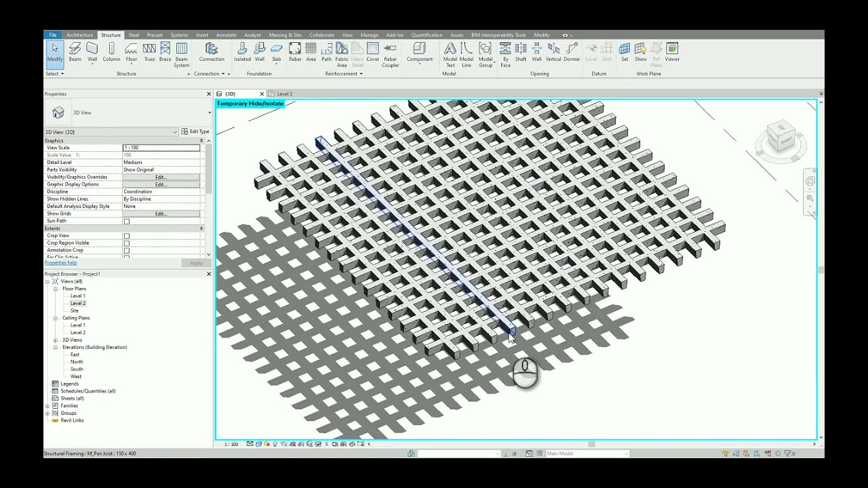Click Edit for Graphic Display Options

(x=161, y=184)
